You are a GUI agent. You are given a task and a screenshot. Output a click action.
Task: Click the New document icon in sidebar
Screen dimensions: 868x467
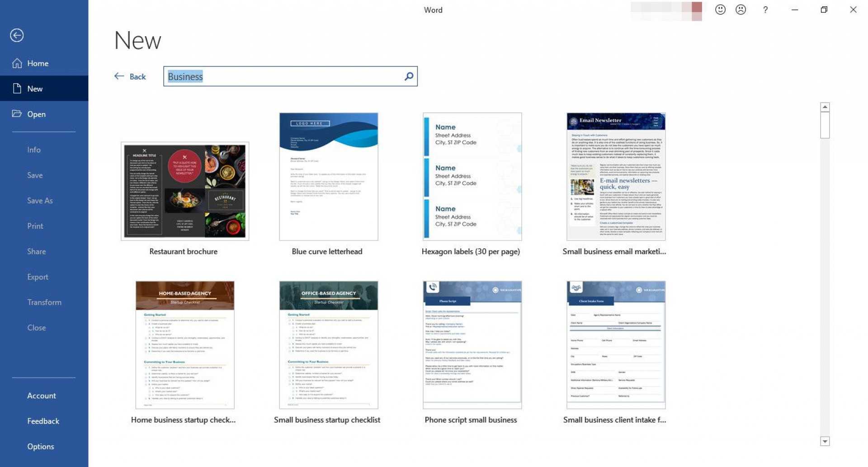pos(17,89)
